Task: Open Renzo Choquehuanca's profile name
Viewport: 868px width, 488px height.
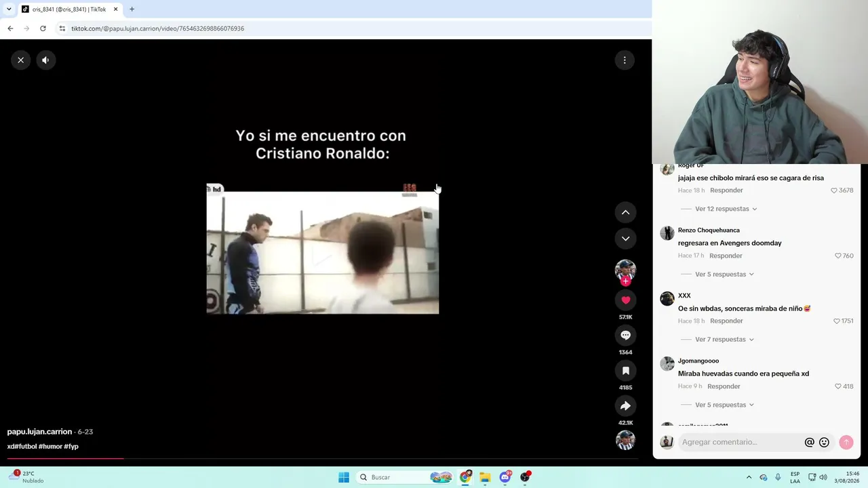Action: [709, 230]
